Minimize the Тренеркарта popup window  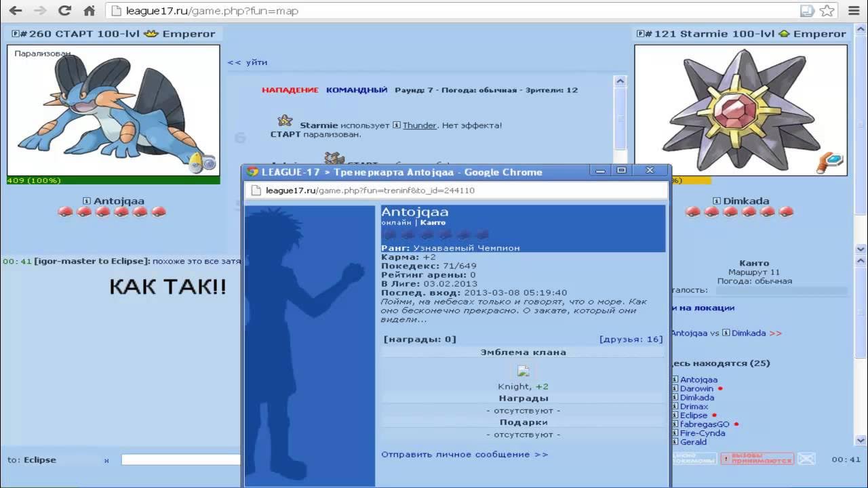click(x=601, y=171)
